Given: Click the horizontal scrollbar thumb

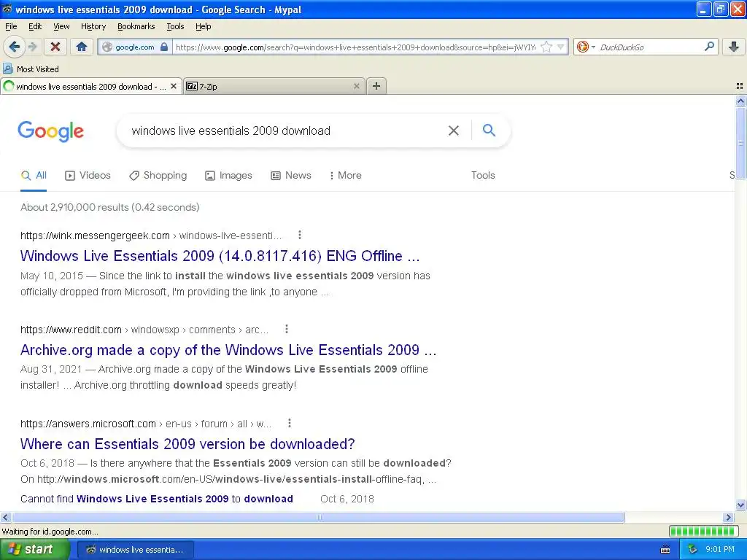Looking at the screenshot, I should tap(318, 517).
